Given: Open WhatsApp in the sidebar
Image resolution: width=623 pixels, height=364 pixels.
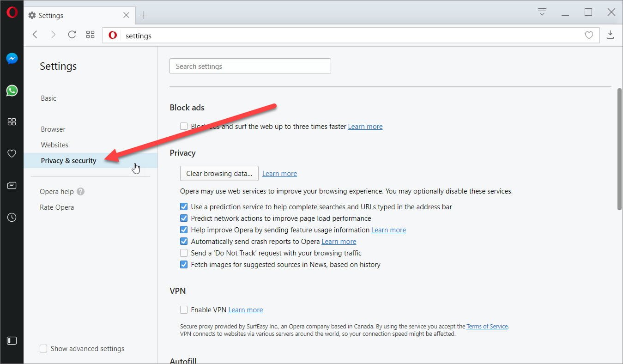Looking at the screenshot, I should point(12,91).
